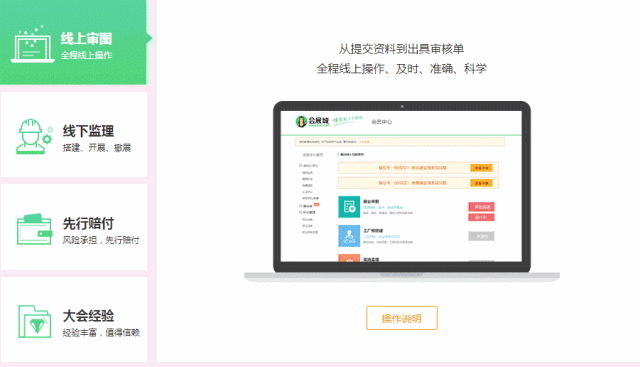Click the 风险承担，先行赔付 caption
Viewport: 640px width, 367px height.
(101, 240)
